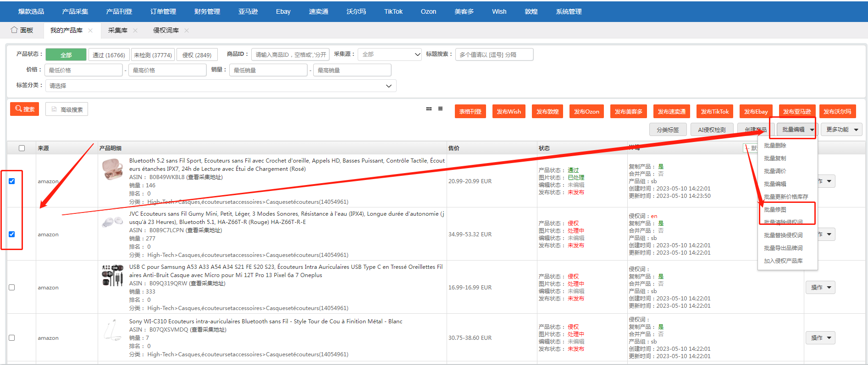
Task: Open the 亚马逊 top menu
Action: (248, 11)
